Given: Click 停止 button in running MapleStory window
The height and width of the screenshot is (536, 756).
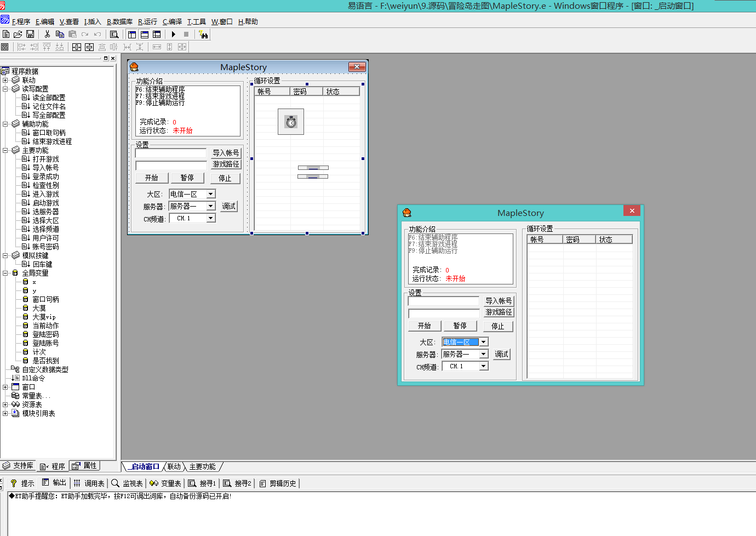Looking at the screenshot, I should [x=498, y=326].
